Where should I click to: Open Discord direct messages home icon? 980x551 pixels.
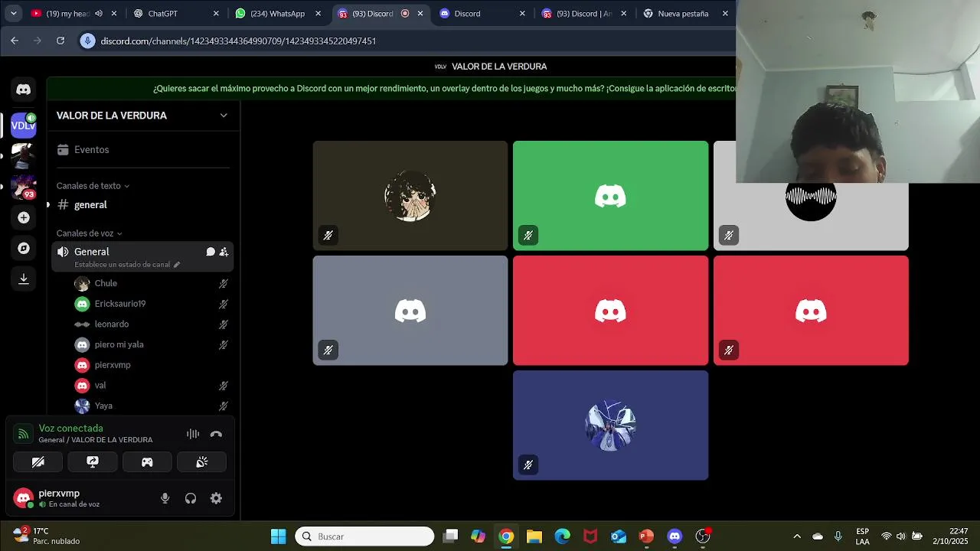24,90
